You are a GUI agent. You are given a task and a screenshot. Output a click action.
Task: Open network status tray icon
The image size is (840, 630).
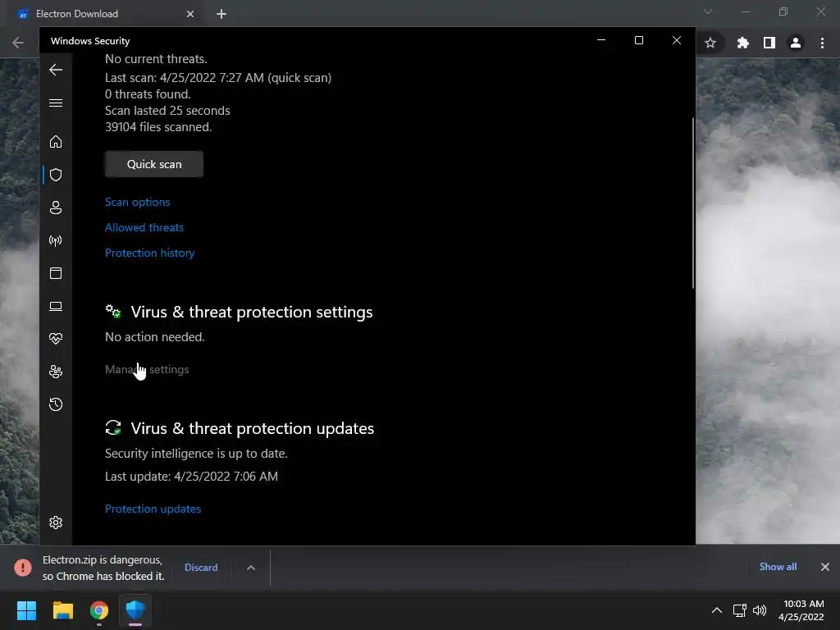740,610
